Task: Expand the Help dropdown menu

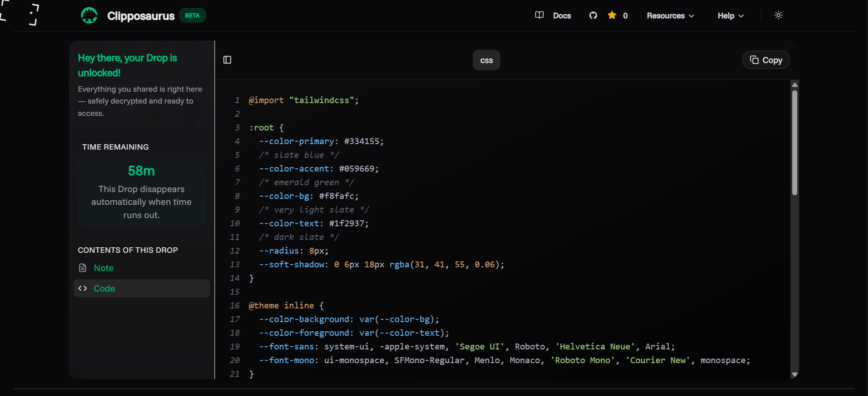Action: tap(726, 16)
